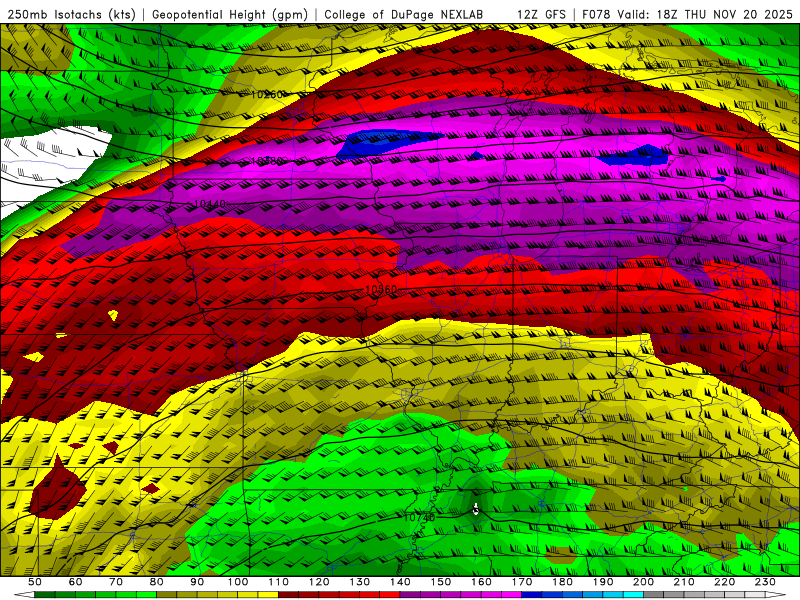Click the 'Valid: 18Z THU NOV 20 2025' text
This screenshot has width=800, height=600.
pyautogui.click(x=705, y=14)
